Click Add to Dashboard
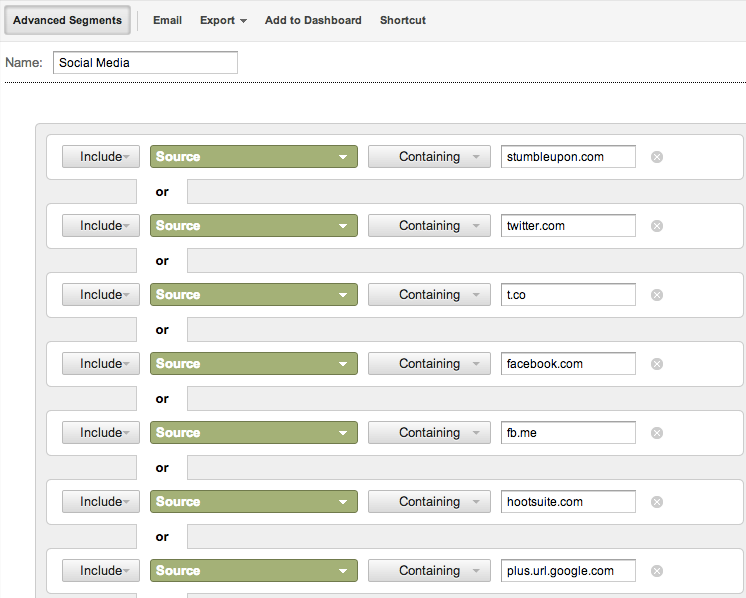This screenshot has height=598, width=746. click(x=313, y=20)
